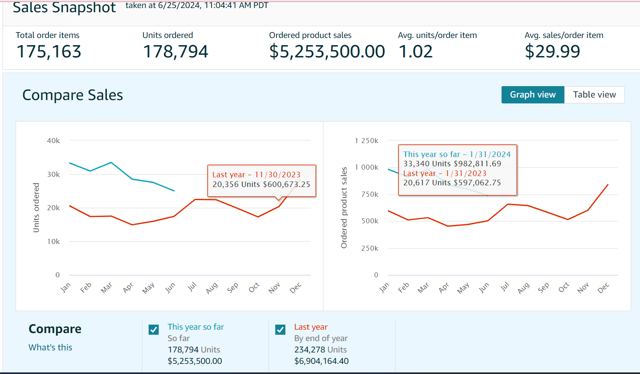Screen dimensions: 640x374
Task: Switch to Table view
Action: click(594, 95)
